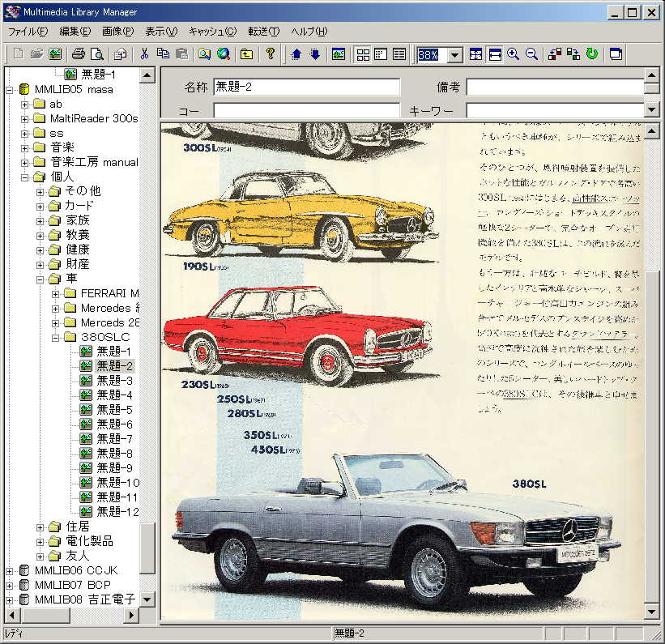Click the red transfer squares toolbar icon
665x644 pixels.
(555, 54)
